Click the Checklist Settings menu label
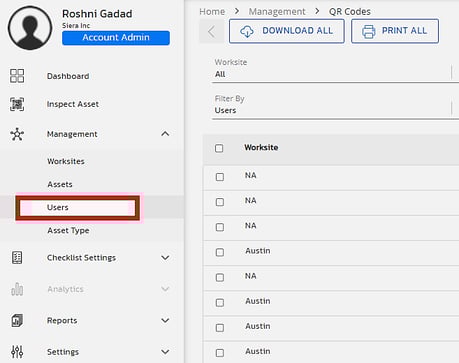The image size is (459, 363). [x=81, y=258]
